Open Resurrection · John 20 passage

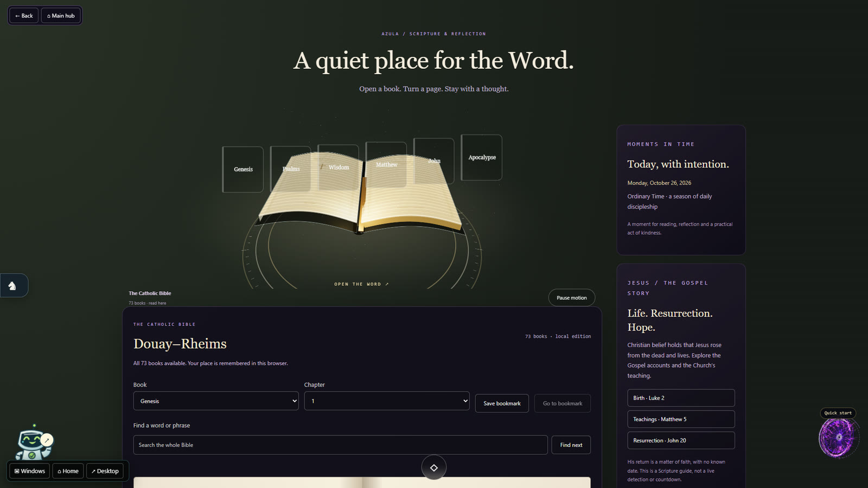pyautogui.click(x=681, y=440)
